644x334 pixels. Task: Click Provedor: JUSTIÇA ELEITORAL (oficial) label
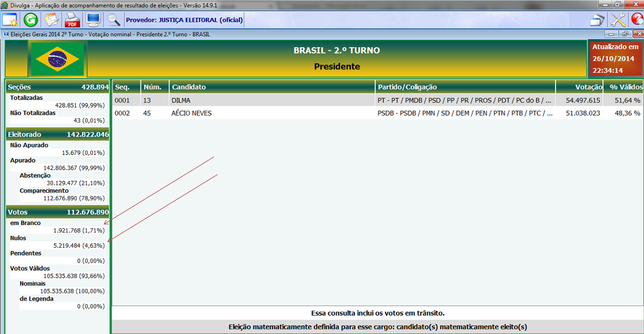coord(184,20)
